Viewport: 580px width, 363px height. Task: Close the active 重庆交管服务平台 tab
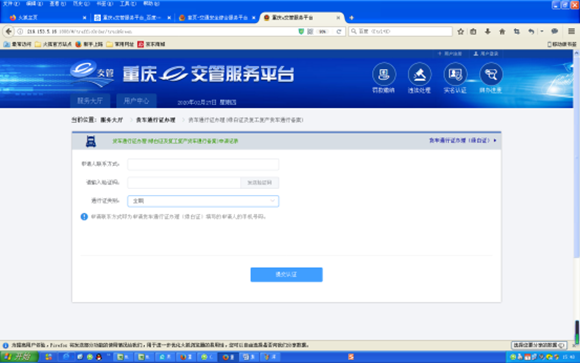(338, 17)
